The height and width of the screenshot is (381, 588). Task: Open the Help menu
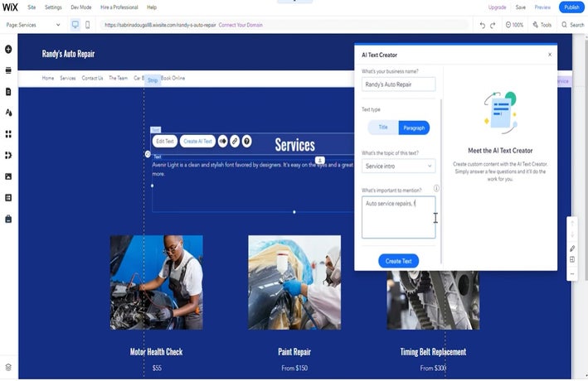coord(152,7)
